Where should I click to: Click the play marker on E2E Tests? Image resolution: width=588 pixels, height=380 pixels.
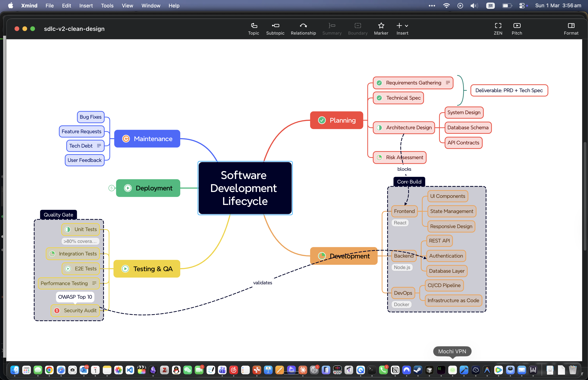click(x=68, y=269)
